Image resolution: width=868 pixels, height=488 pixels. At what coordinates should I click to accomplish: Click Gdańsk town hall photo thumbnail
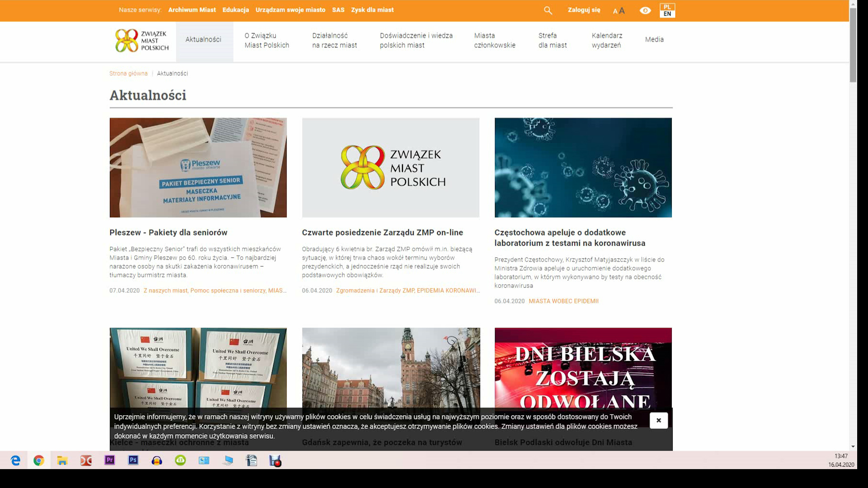click(391, 368)
